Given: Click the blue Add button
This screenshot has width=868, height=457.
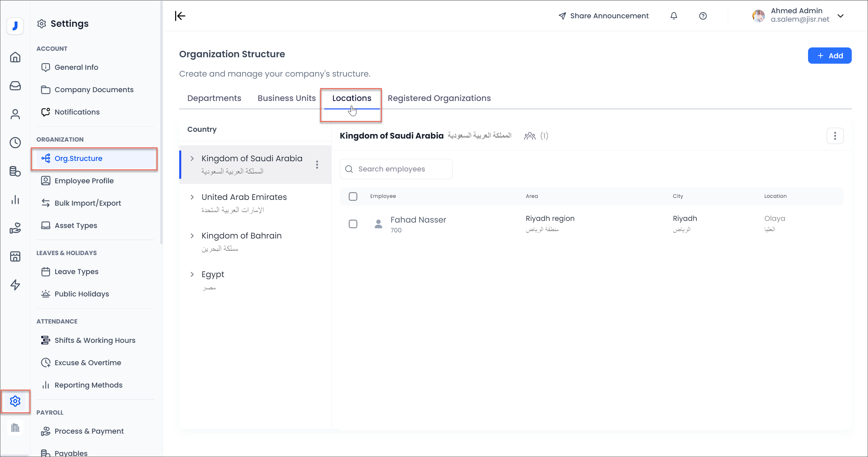Looking at the screenshot, I should (829, 56).
